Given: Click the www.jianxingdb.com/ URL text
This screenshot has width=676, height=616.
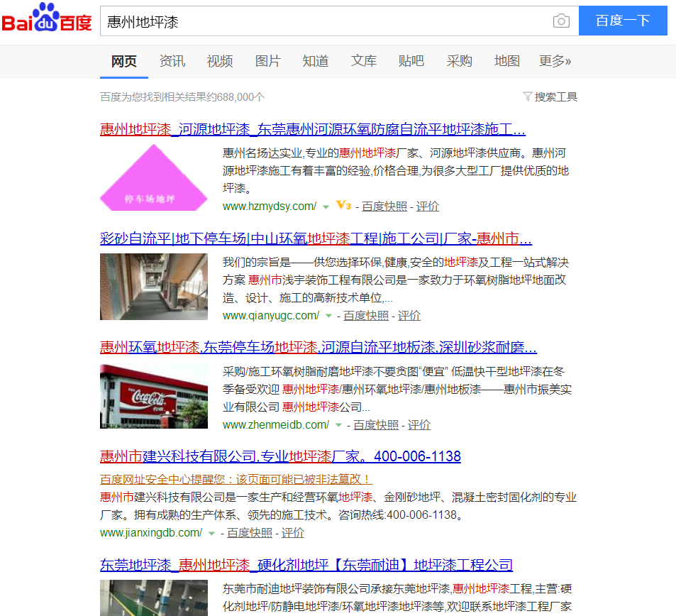Looking at the screenshot, I should pyautogui.click(x=151, y=533).
